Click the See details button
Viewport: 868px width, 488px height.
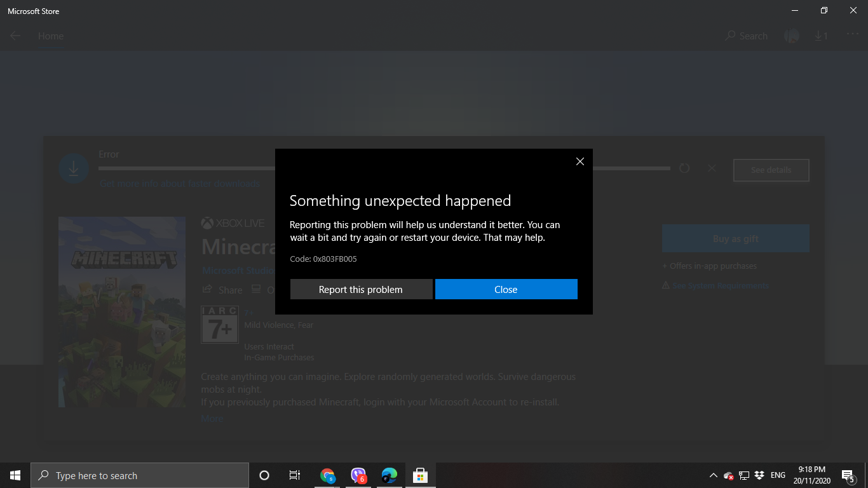click(771, 170)
